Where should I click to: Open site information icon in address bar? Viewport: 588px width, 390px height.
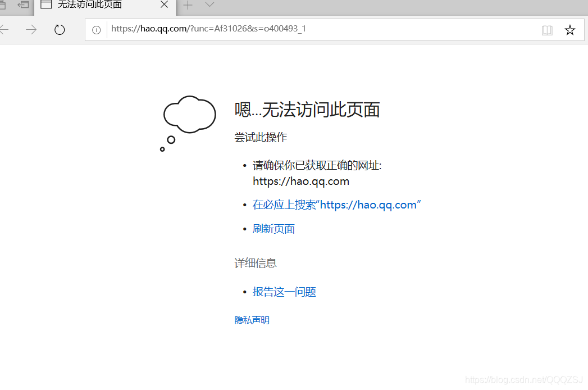(97, 30)
